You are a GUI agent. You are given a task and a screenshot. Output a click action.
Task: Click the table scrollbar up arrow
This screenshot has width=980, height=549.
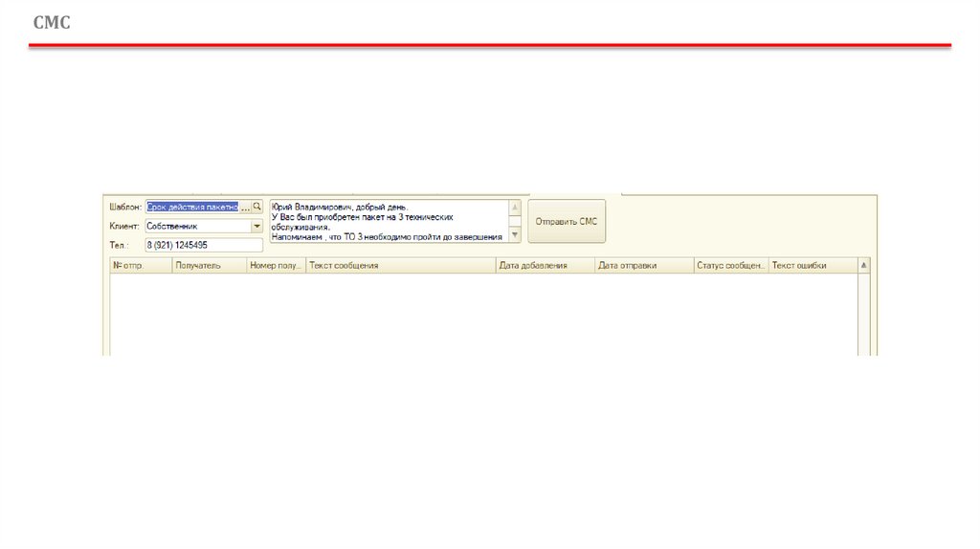[x=864, y=266]
